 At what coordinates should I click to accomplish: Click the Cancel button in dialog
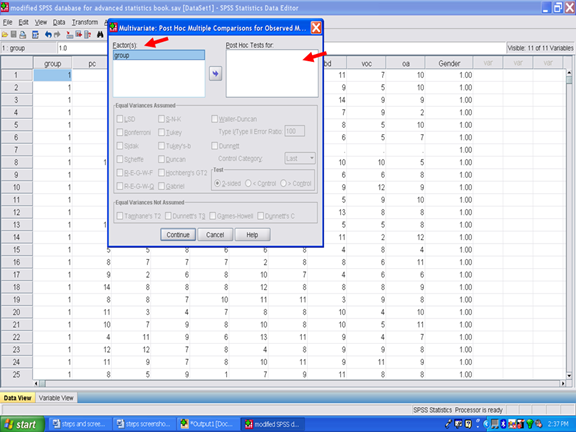[215, 235]
